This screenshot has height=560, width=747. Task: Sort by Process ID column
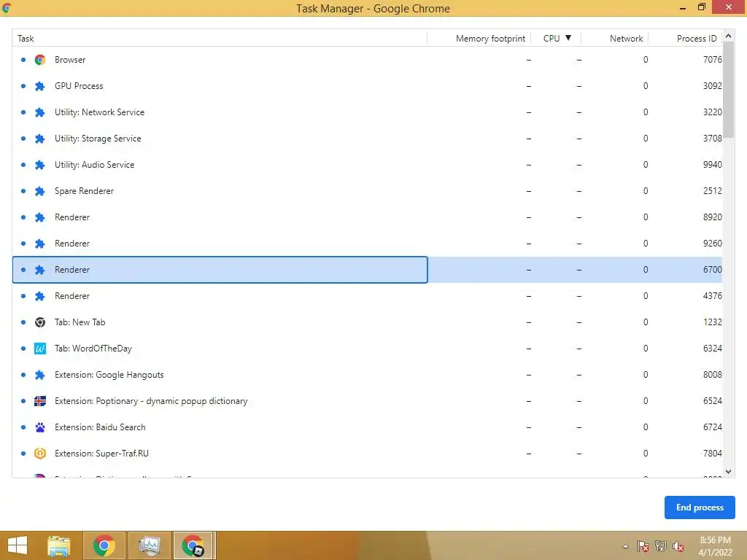pyautogui.click(x=685, y=38)
